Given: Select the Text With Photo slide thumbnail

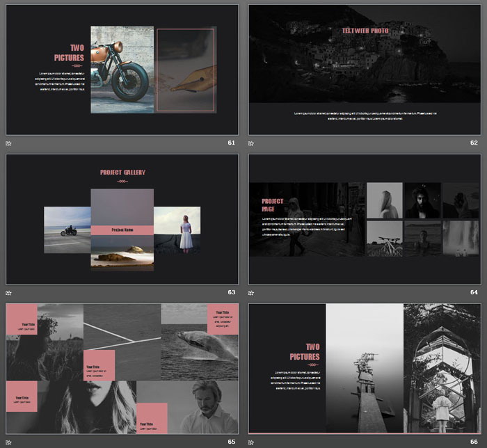Looking at the screenshot, I should [365, 70].
